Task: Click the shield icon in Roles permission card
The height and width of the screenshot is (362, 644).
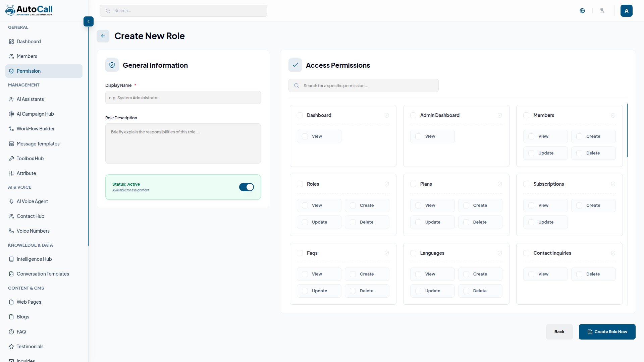Action: (x=387, y=184)
